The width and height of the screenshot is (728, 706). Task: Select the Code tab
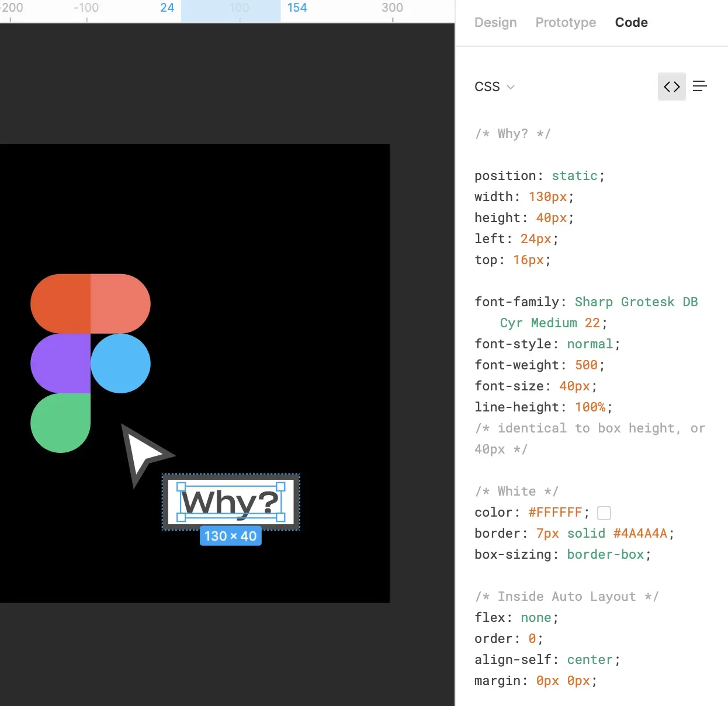tap(631, 22)
